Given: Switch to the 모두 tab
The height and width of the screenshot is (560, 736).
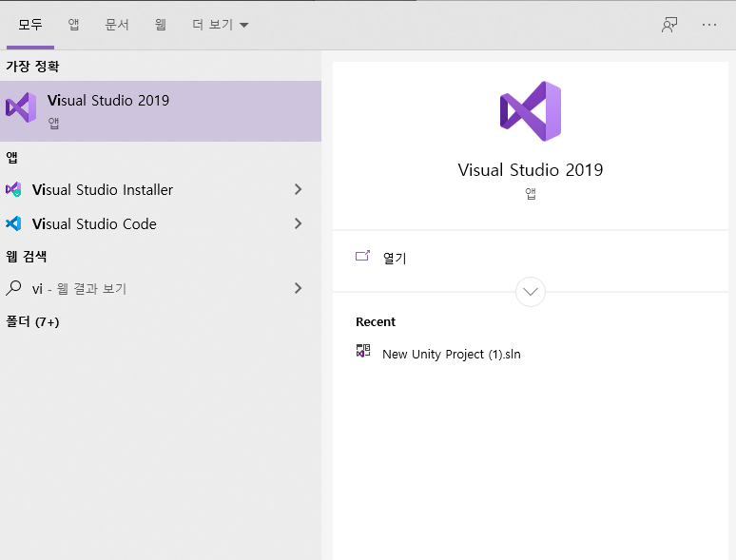Looking at the screenshot, I should coord(30,25).
